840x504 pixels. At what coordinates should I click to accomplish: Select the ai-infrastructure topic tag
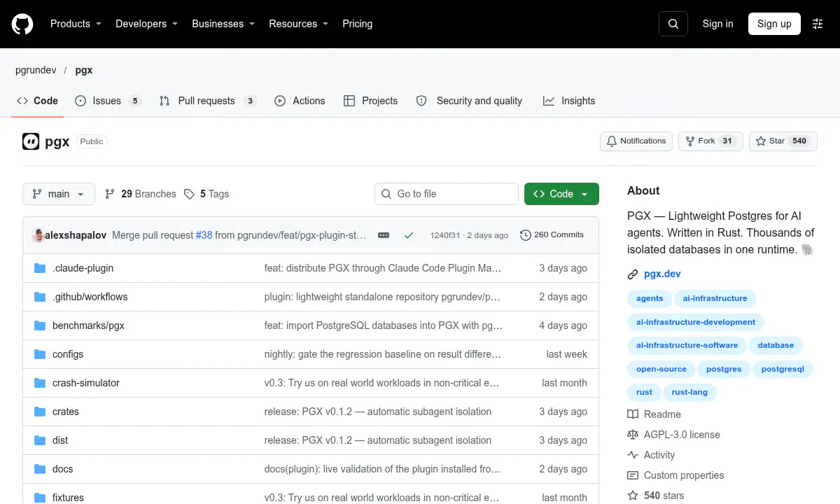coord(715,298)
